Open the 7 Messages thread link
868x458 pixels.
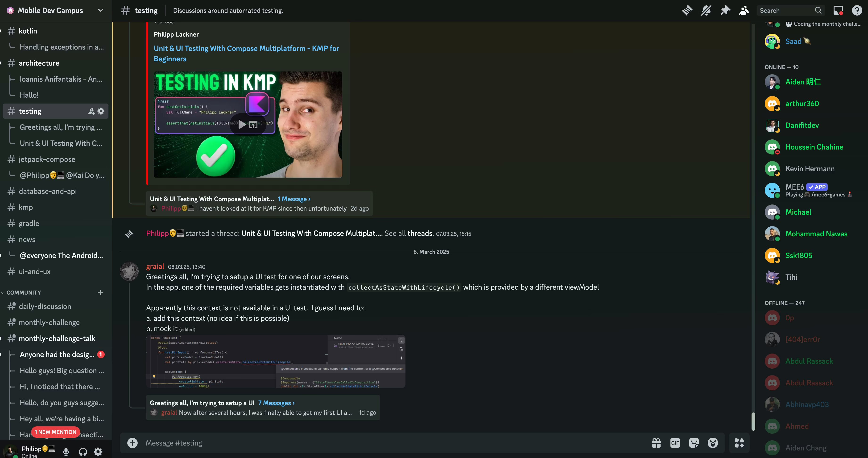tap(276, 403)
